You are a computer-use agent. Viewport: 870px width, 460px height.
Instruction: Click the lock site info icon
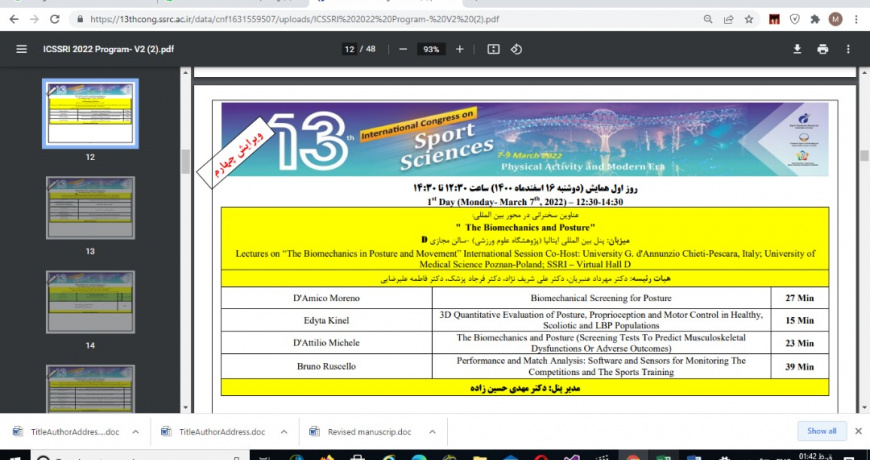[80, 19]
